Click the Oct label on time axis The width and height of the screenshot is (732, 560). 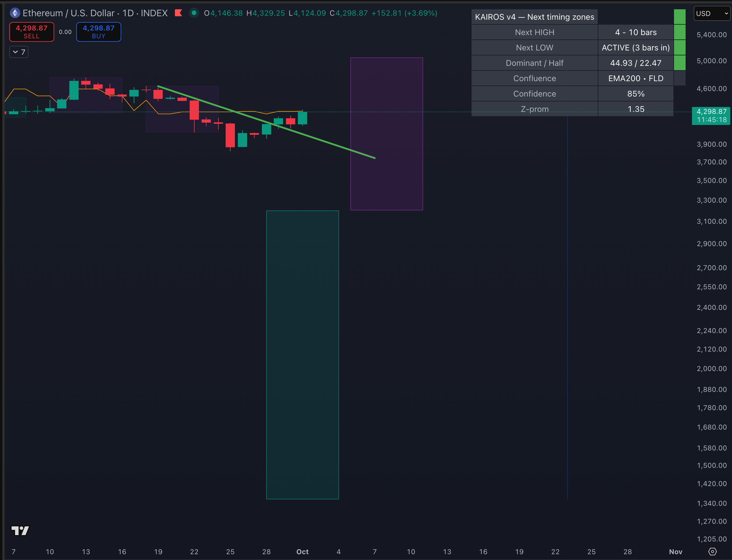tap(302, 552)
